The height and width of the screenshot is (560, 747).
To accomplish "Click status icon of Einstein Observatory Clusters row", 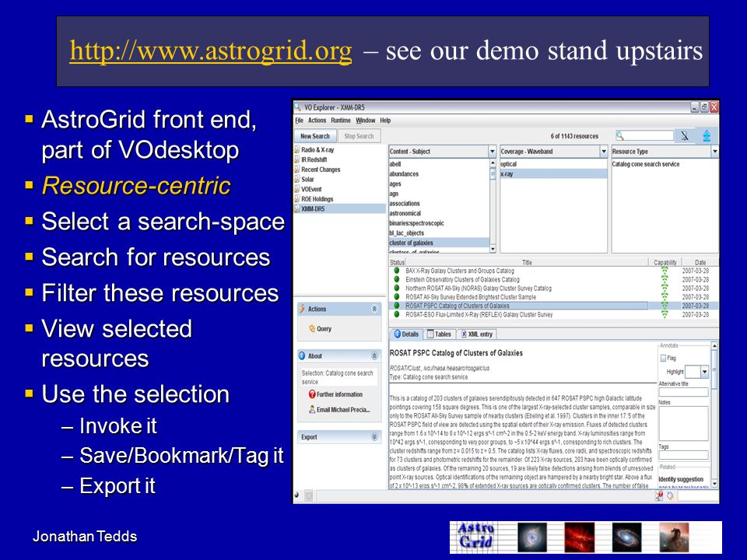I will [x=396, y=279].
